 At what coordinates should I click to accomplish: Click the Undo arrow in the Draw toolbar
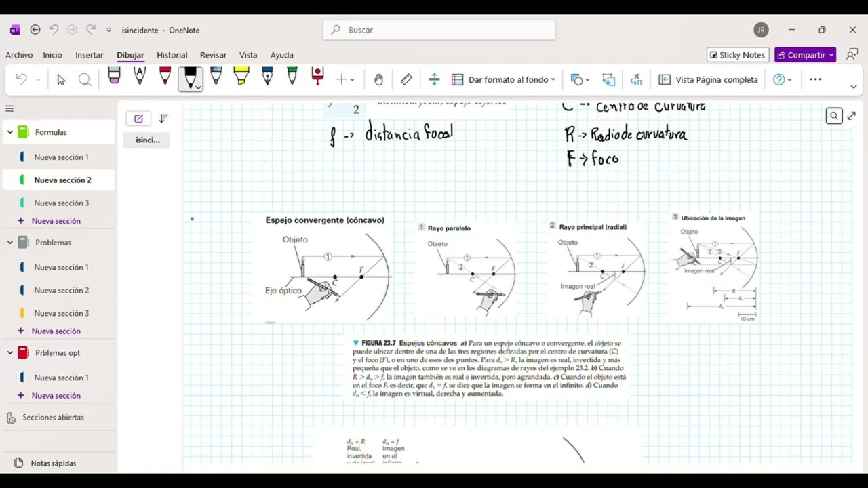click(21, 80)
